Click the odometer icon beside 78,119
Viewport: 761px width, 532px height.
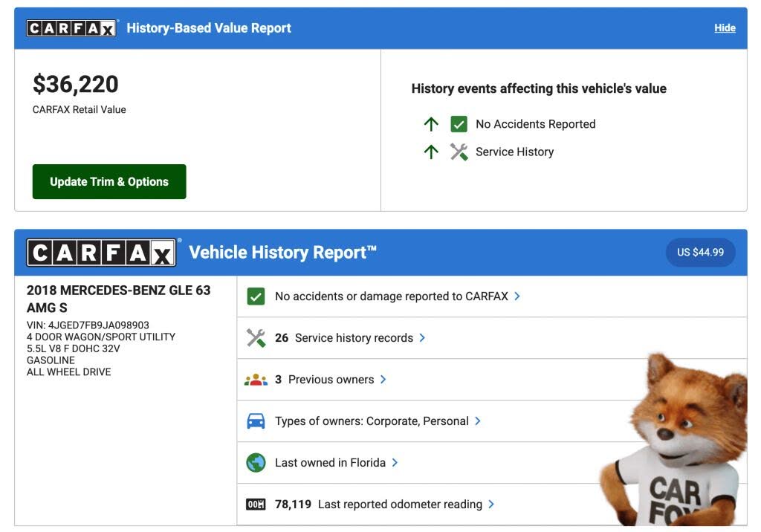tap(256, 505)
